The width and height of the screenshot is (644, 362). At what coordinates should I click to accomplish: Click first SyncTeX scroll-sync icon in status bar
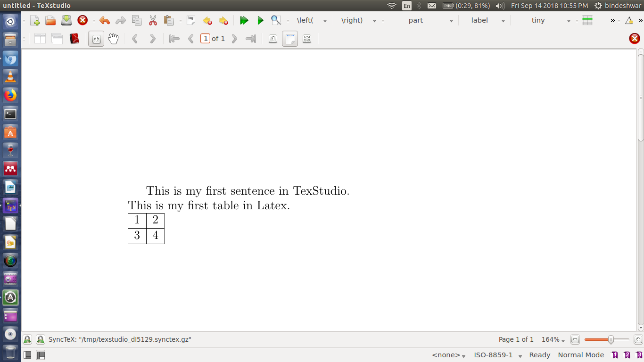pyautogui.click(x=27, y=339)
